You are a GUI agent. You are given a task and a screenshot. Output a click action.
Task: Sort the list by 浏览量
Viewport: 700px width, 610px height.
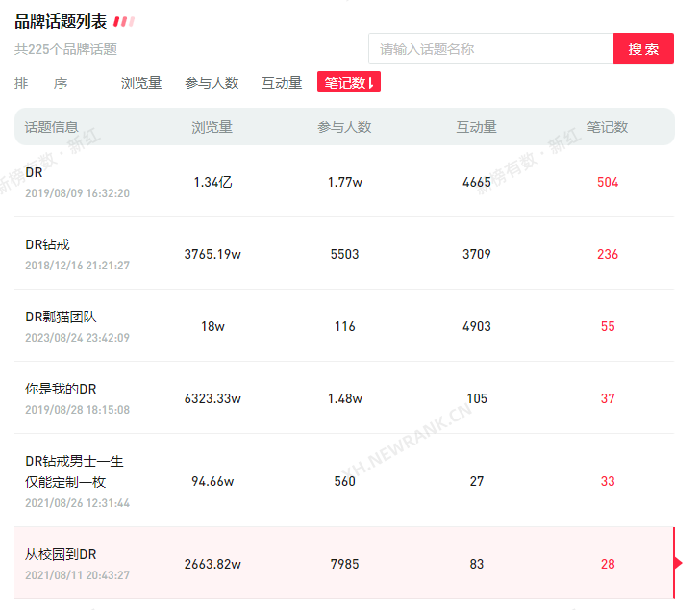pos(141,83)
